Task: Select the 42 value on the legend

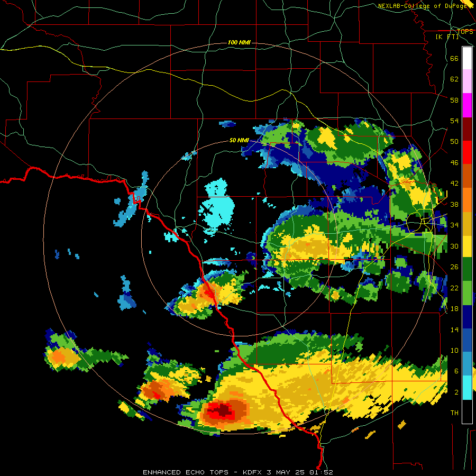Action: (454, 184)
